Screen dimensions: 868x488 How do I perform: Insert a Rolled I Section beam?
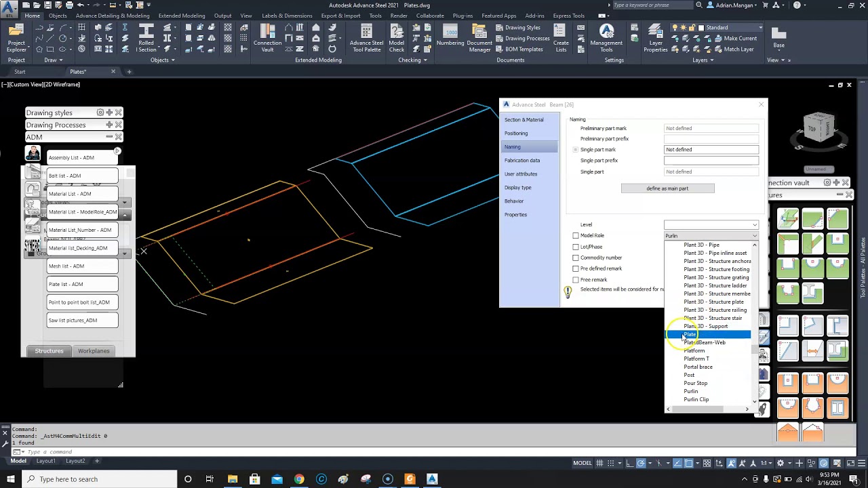[x=146, y=38]
